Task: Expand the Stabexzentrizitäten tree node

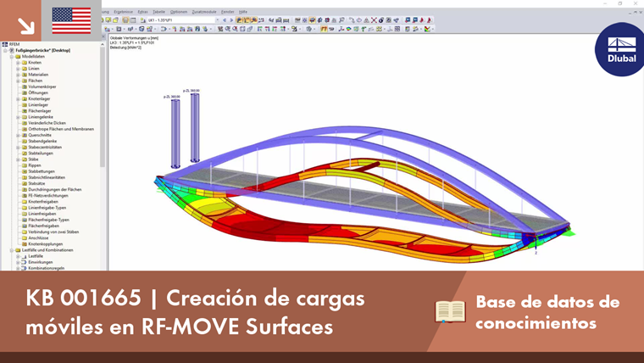Action: click(x=18, y=148)
